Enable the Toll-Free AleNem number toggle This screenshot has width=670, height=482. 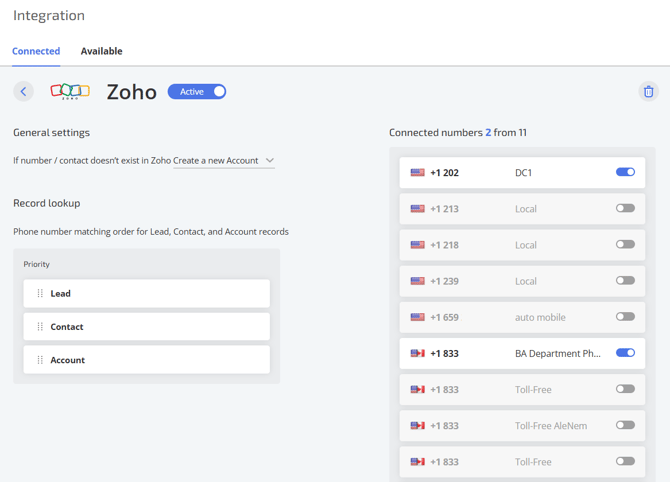pyautogui.click(x=625, y=425)
